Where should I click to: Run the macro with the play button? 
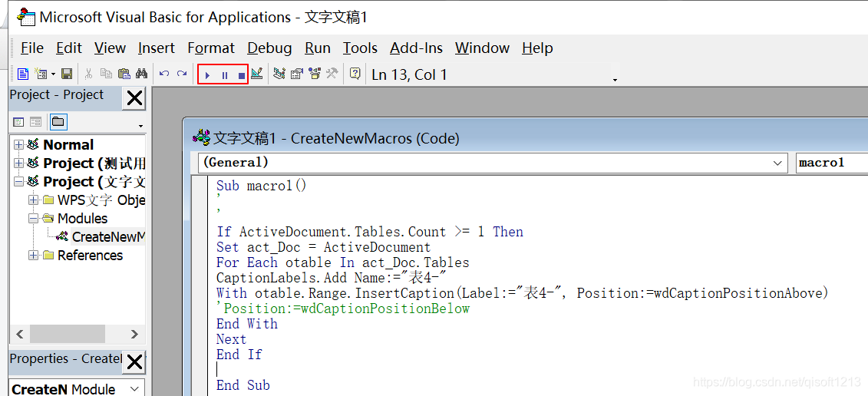(207, 74)
